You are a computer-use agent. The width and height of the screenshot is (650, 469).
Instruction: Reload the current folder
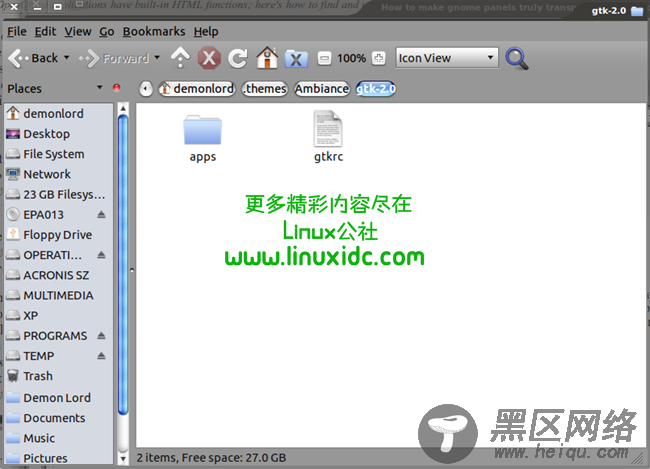(x=238, y=58)
